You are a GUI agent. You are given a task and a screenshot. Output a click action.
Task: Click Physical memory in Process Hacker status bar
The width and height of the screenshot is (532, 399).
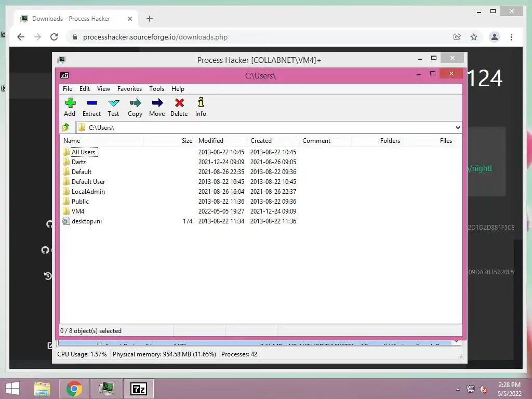164,354
